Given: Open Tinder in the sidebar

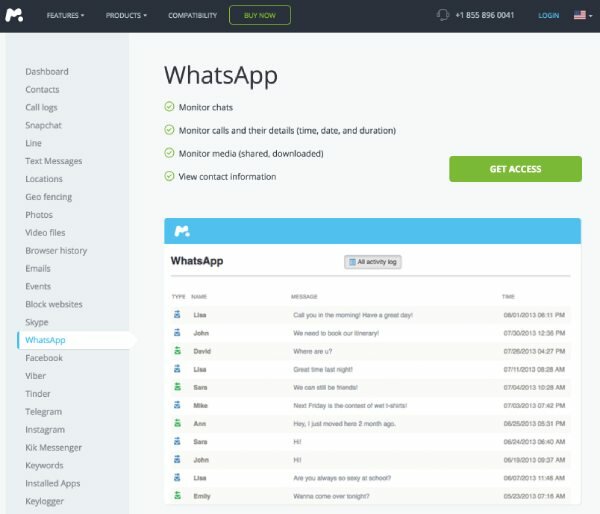Looking at the screenshot, I should 38,394.
